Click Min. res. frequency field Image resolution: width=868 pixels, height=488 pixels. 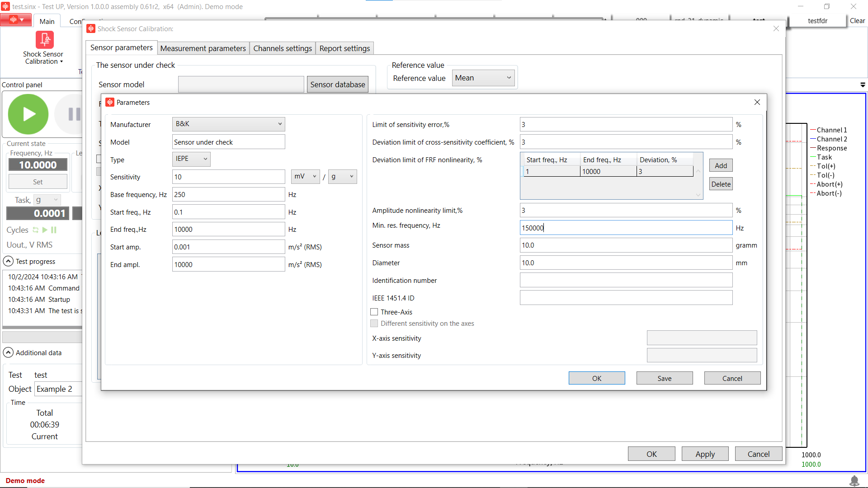(x=626, y=228)
